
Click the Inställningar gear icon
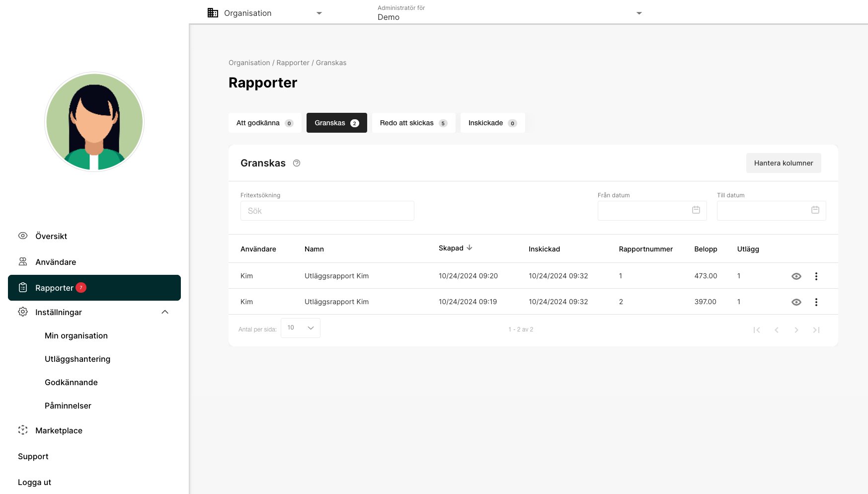(23, 312)
